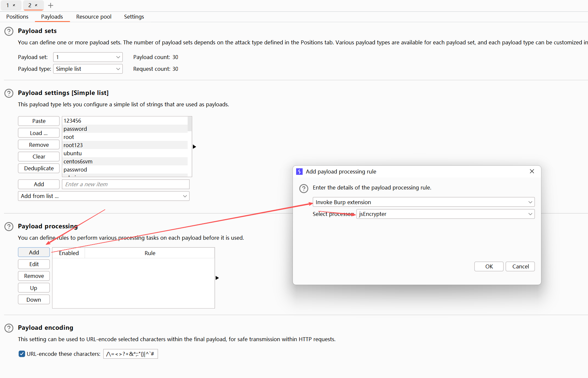The height and width of the screenshot is (378, 588).
Task: Switch to the Positions tab
Action: 17,17
